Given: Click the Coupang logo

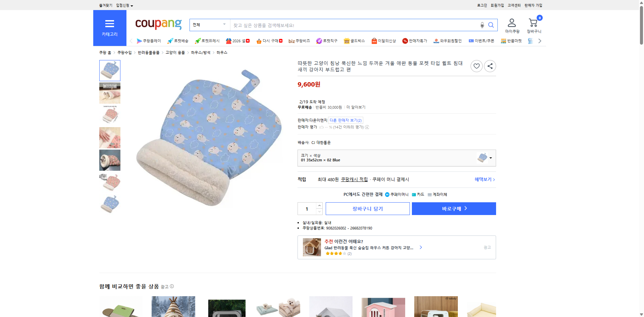Looking at the screenshot, I should (158, 24).
